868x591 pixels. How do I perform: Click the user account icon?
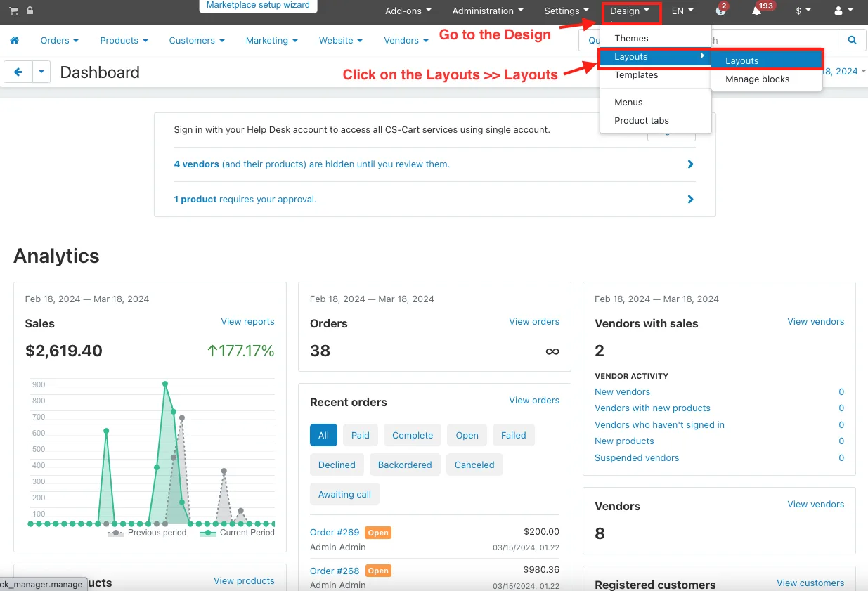(841, 11)
